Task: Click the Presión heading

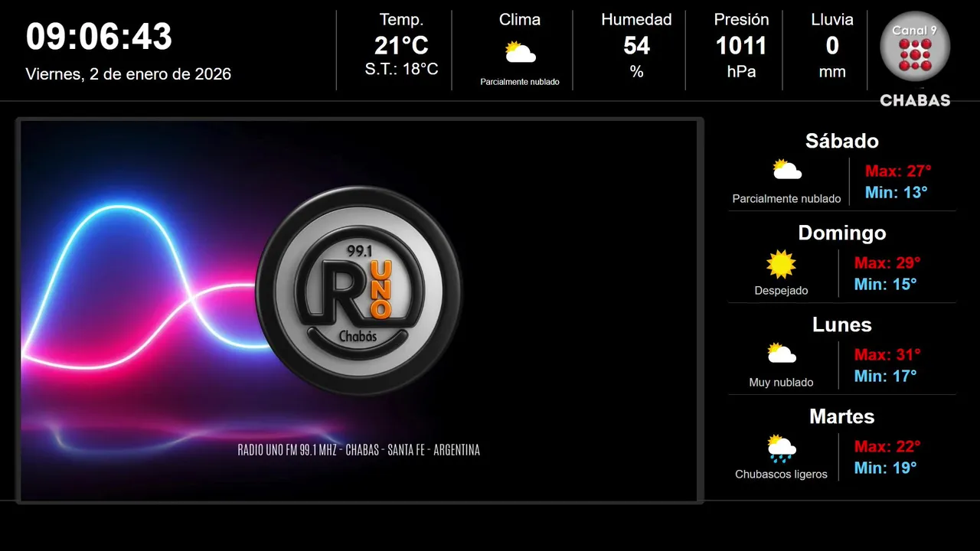Action: (x=741, y=20)
